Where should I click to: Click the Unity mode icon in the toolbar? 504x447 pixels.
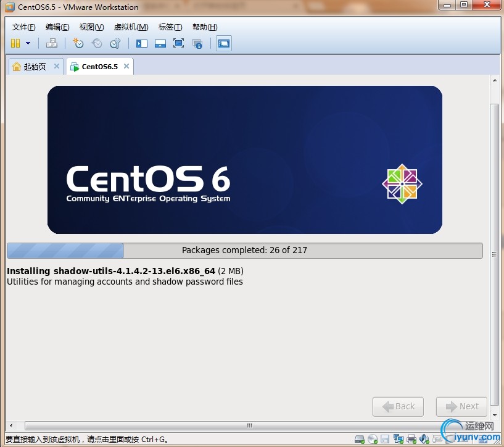pyautogui.click(x=197, y=43)
